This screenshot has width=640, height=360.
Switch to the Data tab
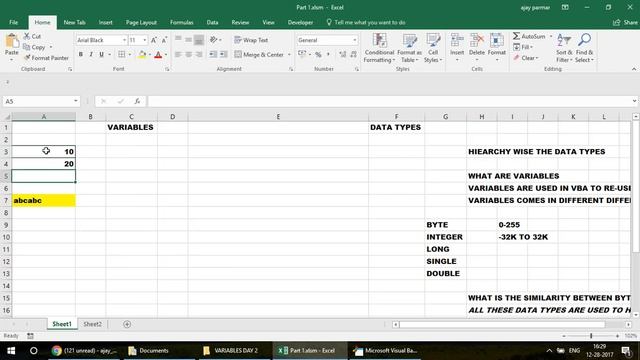212,22
